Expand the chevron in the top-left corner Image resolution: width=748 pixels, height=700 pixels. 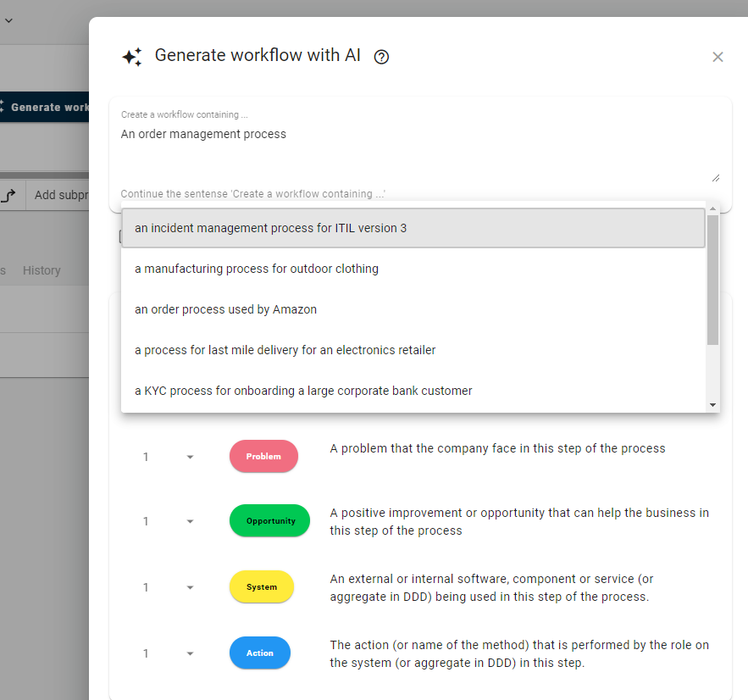coord(8,20)
